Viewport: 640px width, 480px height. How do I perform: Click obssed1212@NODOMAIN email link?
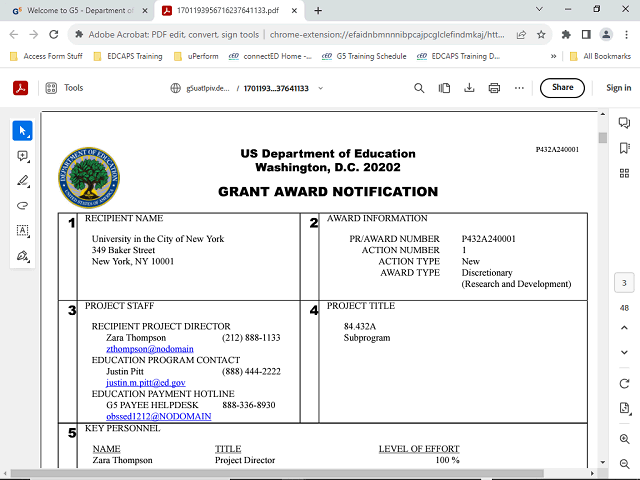point(159,416)
